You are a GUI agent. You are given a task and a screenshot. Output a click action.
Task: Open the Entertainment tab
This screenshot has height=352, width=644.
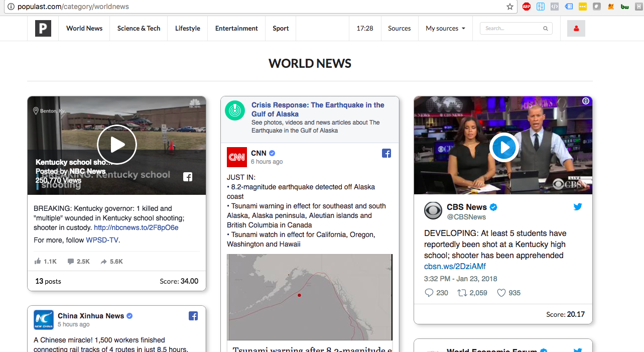pos(236,29)
